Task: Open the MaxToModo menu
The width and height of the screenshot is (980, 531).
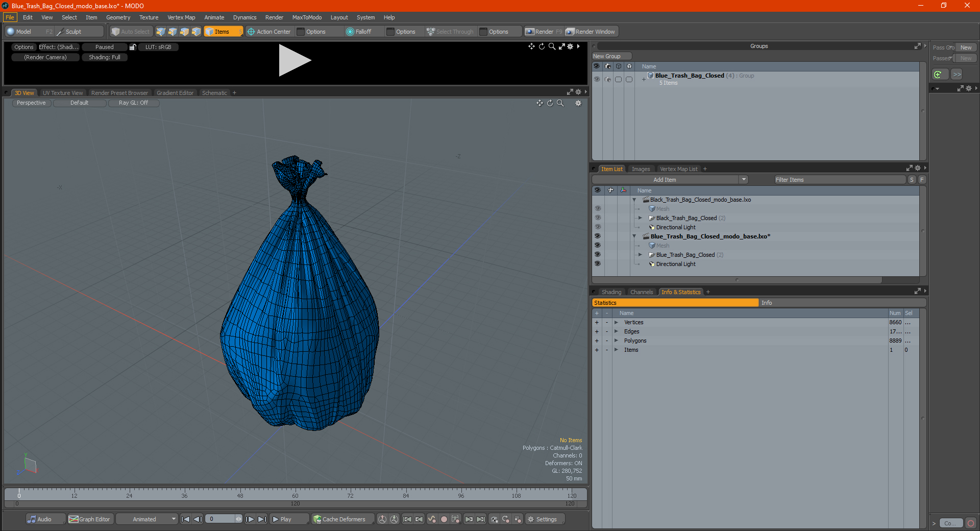Action: pyautogui.click(x=307, y=17)
